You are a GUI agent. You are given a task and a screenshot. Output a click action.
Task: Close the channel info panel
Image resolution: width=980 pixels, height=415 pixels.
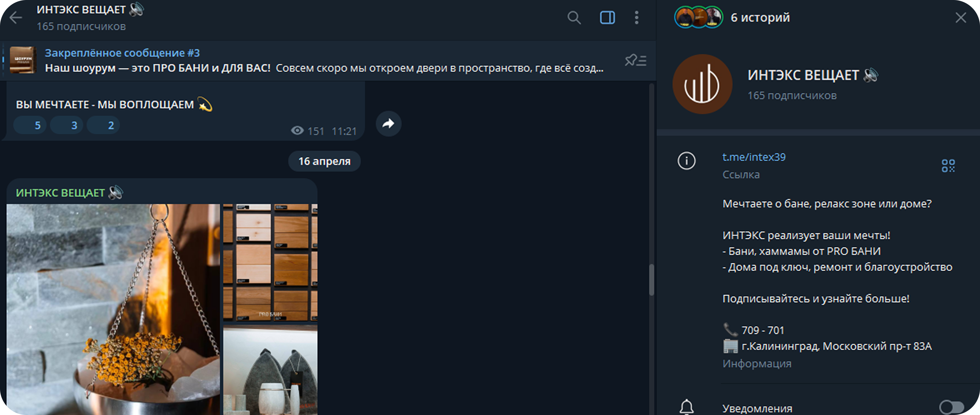(x=960, y=18)
